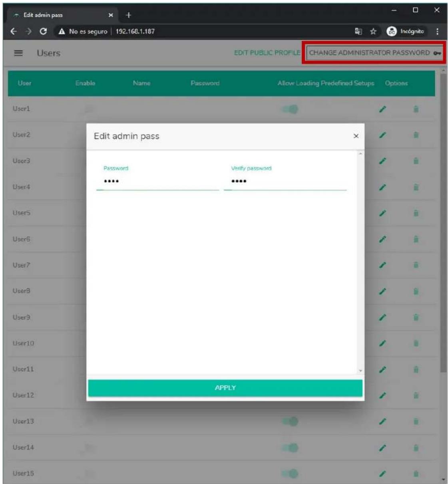Open a new browser tab
This screenshot has width=448, height=484.
point(128,15)
